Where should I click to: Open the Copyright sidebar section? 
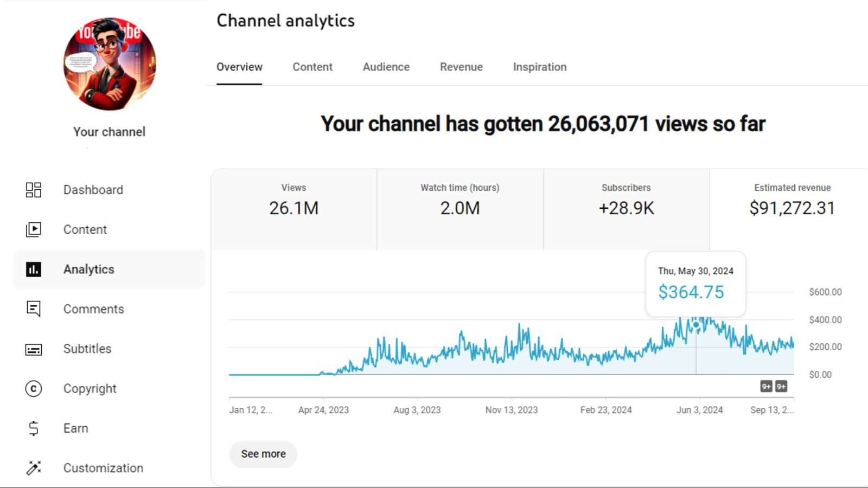click(x=110, y=389)
